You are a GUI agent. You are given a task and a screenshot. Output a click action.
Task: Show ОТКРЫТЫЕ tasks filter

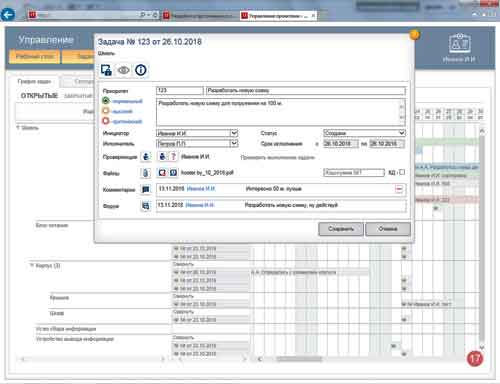[39, 96]
